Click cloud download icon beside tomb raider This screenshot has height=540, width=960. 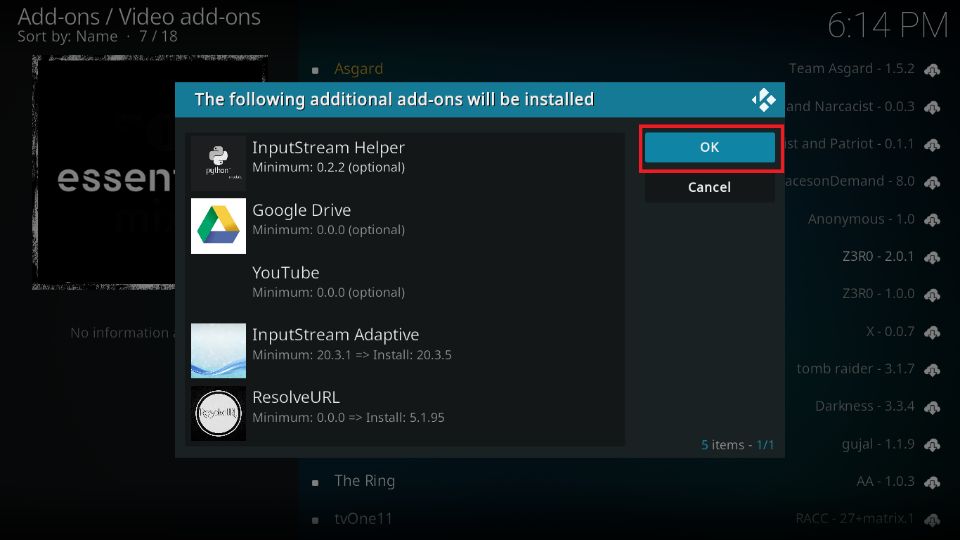pos(932,370)
